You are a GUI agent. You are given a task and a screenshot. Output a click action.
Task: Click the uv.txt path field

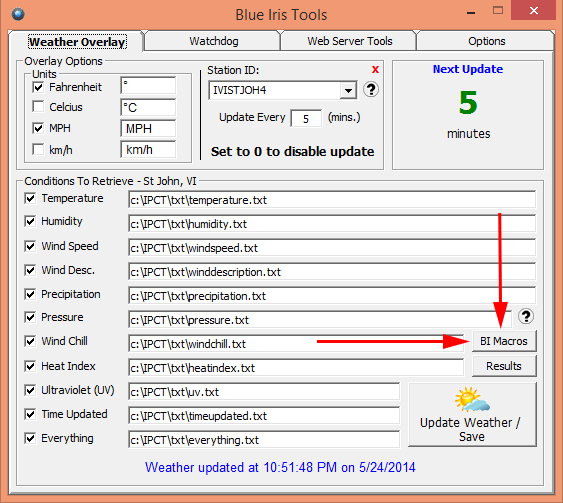click(x=264, y=392)
